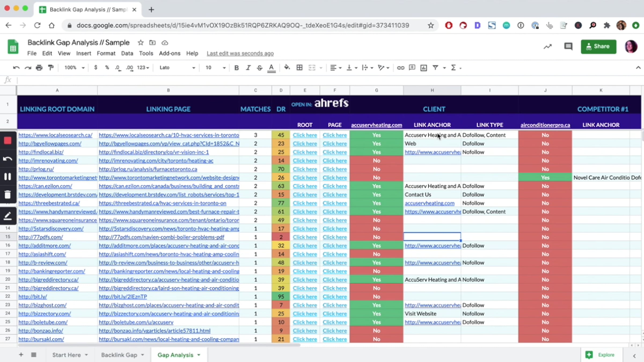
Task: Open the threebestrated.ca root domain link
Action: point(49,203)
